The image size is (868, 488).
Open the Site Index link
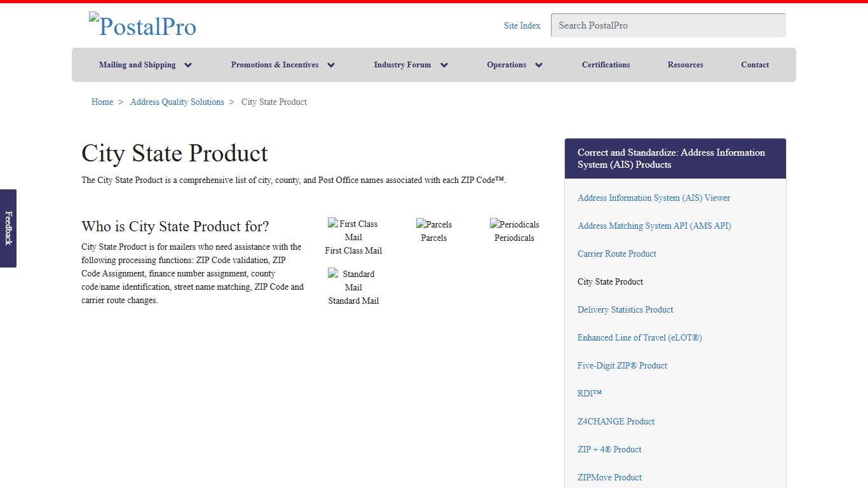point(522,25)
